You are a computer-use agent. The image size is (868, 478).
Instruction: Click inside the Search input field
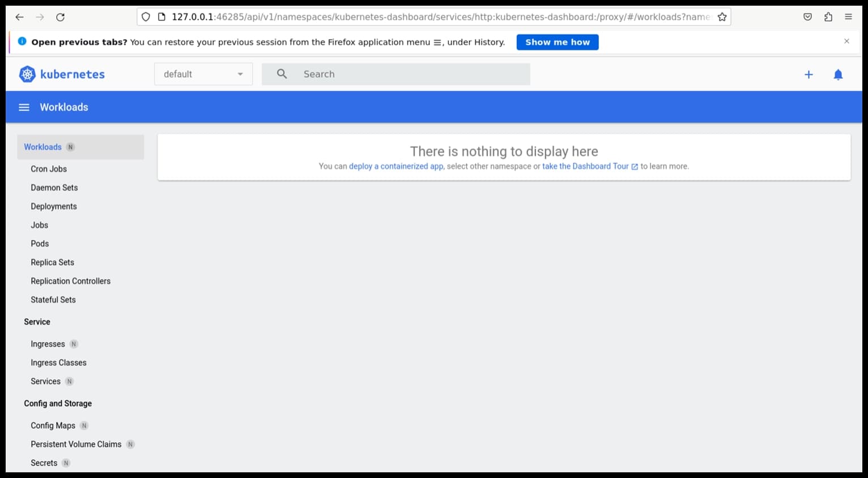(x=397, y=74)
